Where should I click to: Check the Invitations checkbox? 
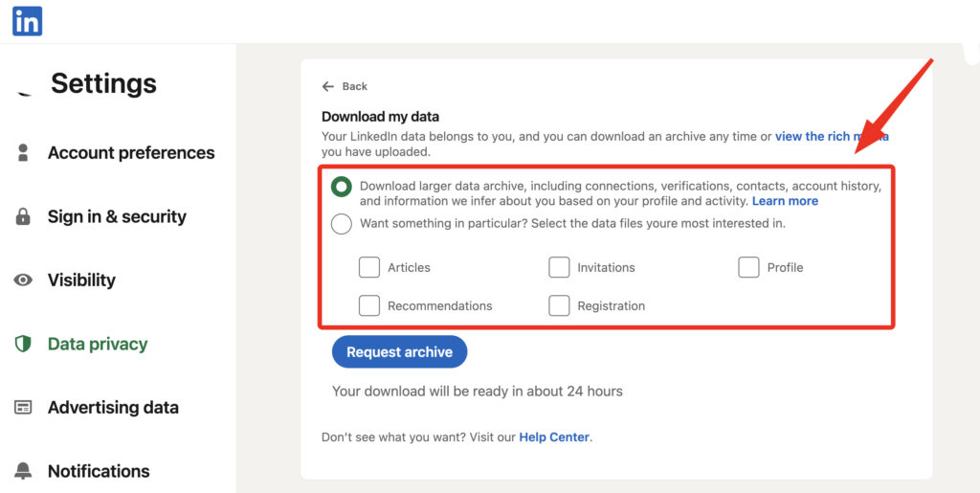click(559, 267)
